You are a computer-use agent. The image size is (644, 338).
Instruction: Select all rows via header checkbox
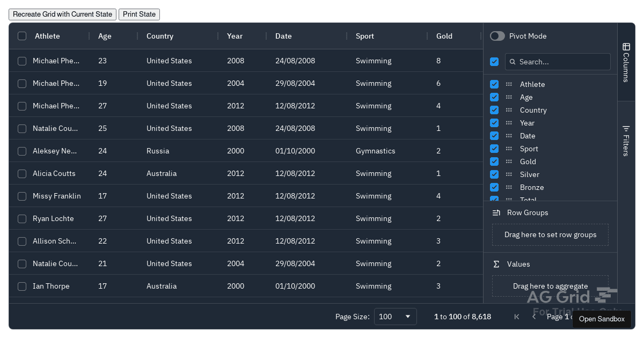pos(22,36)
